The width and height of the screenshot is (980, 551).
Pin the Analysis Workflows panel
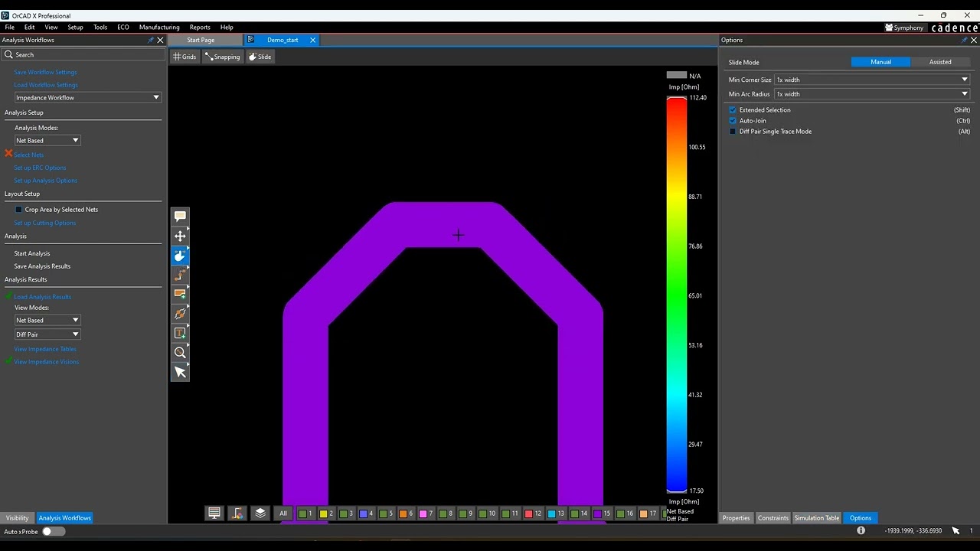[151, 40]
